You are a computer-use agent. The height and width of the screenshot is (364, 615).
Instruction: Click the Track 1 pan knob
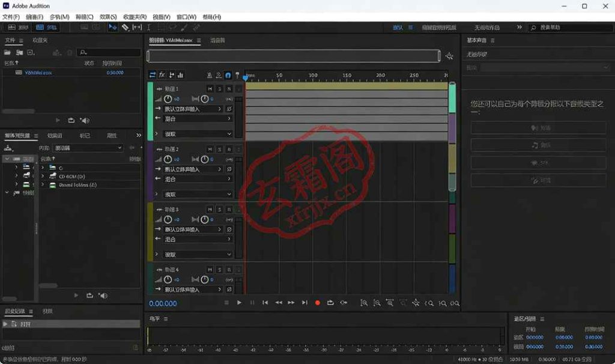click(x=205, y=99)
